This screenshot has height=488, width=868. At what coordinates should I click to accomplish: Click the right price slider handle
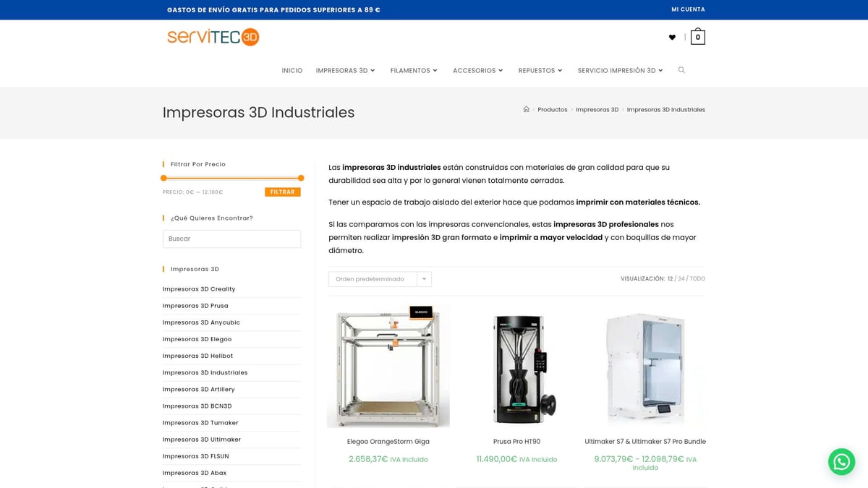301,178
